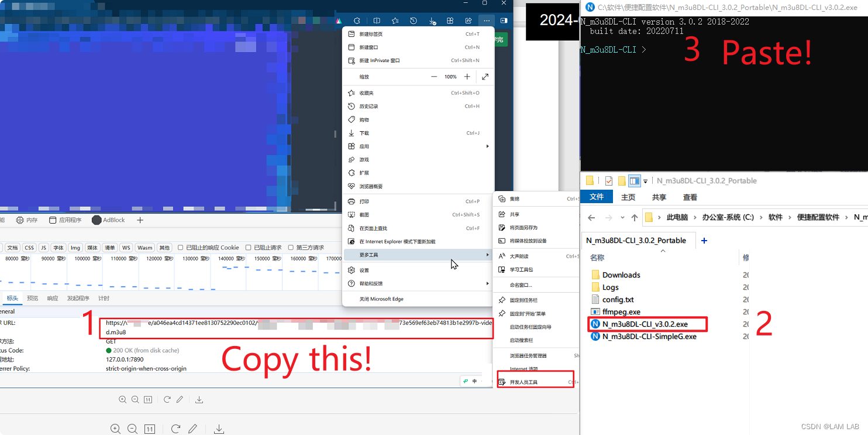Select 游戏 in the Edge menu
This screenshot has height=435, width=868.
coord(418,160)
